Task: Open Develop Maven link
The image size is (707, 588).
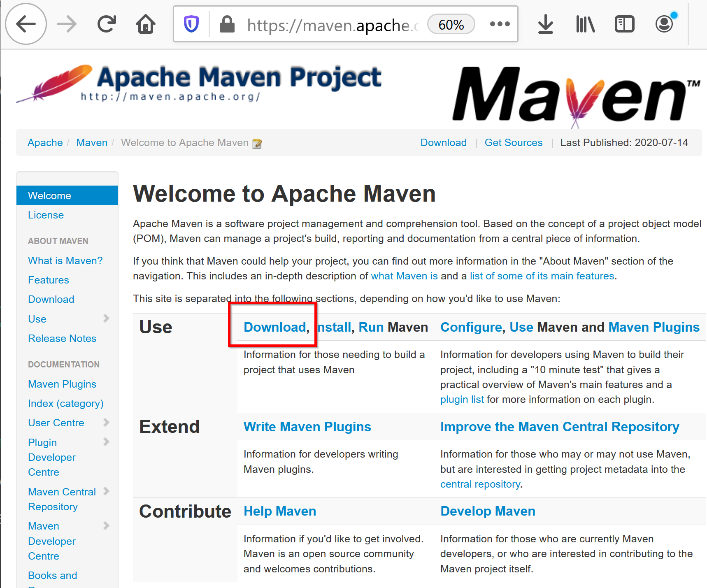Action: pos(487,511)
